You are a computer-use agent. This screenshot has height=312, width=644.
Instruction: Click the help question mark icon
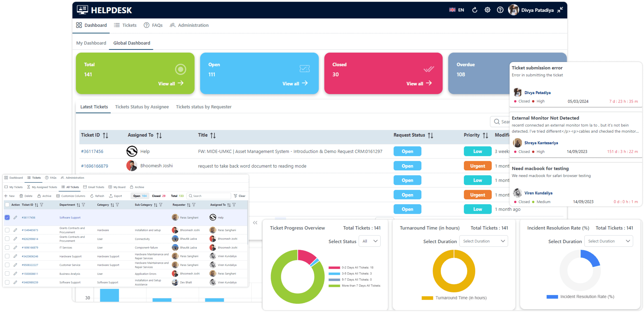pos(500,10)
